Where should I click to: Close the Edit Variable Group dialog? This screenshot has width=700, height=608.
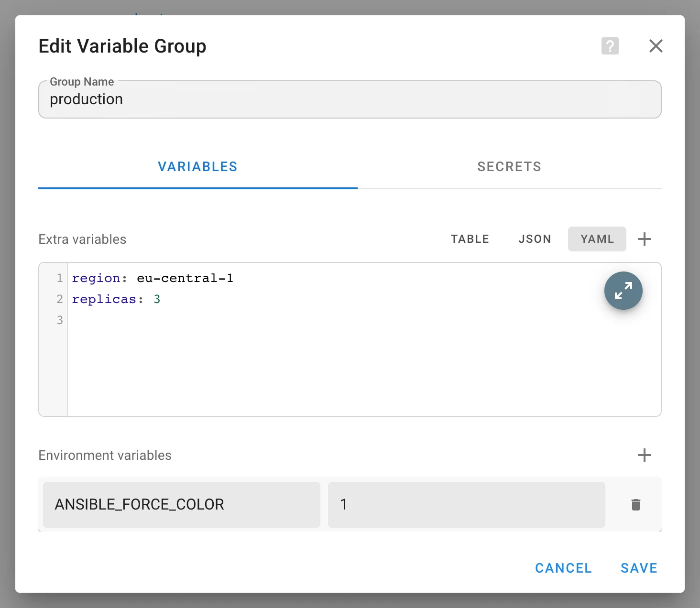tap(656, 46)
